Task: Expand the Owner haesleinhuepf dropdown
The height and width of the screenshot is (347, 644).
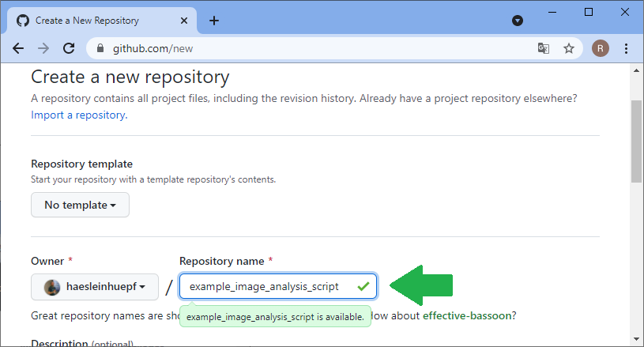Action: 95,287
